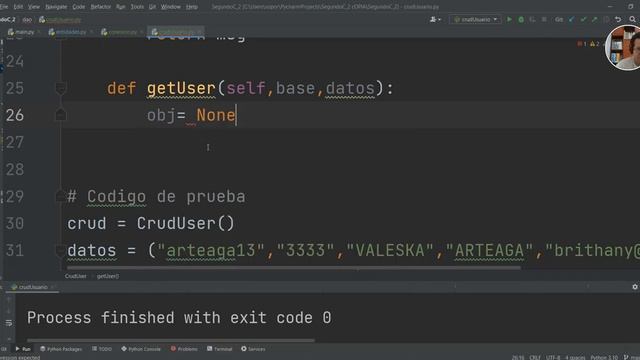The width and height of the screenshot is (640, 360).
Task: Open the Refactor menu
Action: (101, 7)
